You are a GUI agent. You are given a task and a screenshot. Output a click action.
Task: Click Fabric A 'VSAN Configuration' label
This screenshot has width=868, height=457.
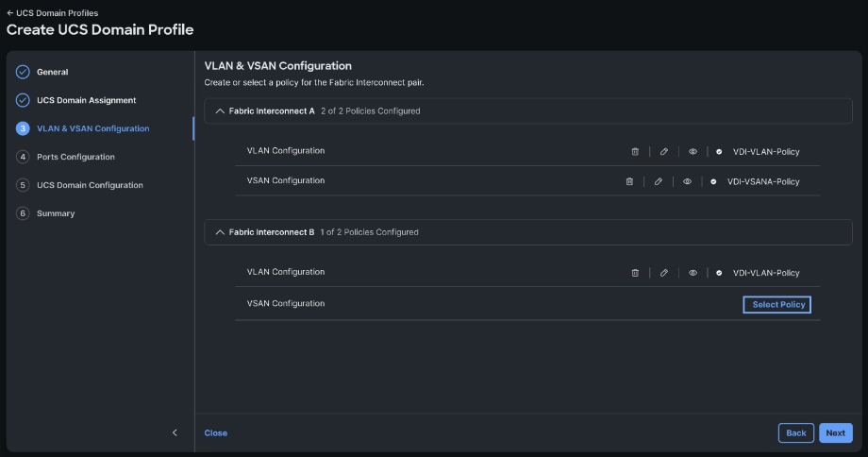(286, 180)
